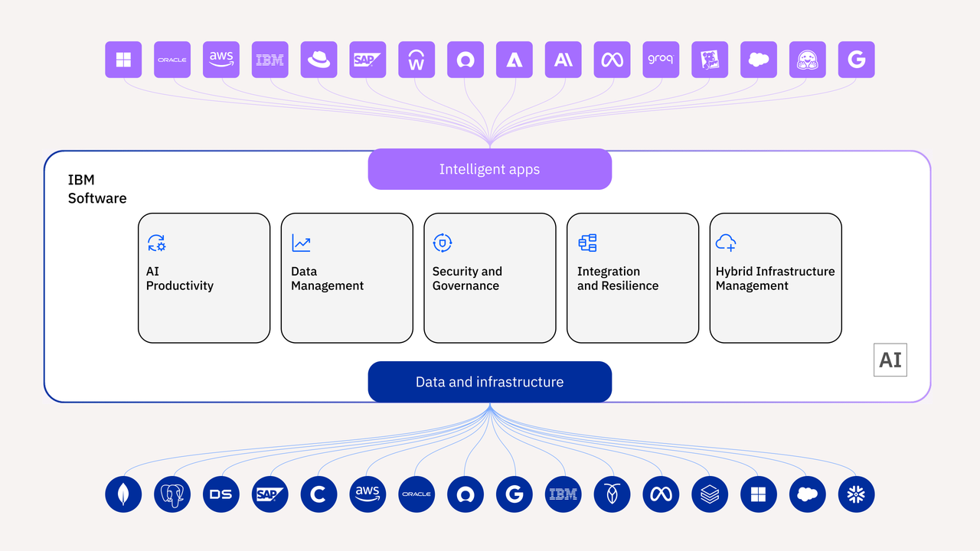980x551 pixels.
Task: Select the "Data Management" card label
Action: (x=327, y=279)
